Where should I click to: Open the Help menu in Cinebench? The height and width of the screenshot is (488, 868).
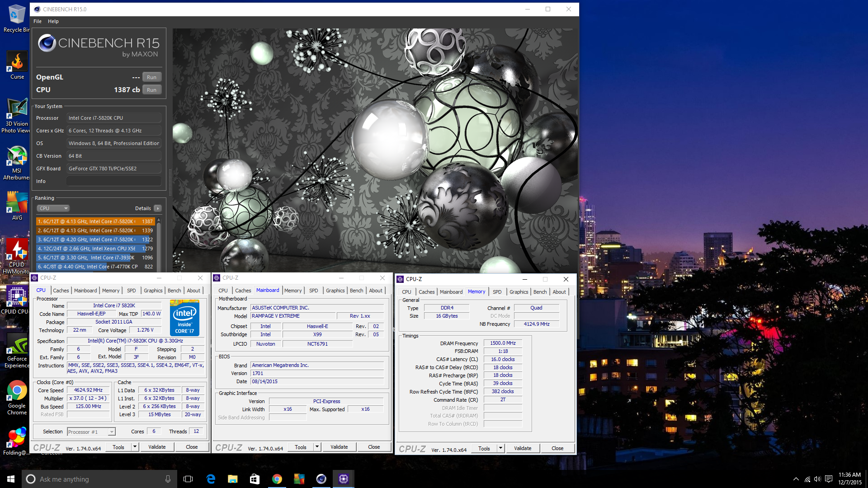(x=53, y=21)
